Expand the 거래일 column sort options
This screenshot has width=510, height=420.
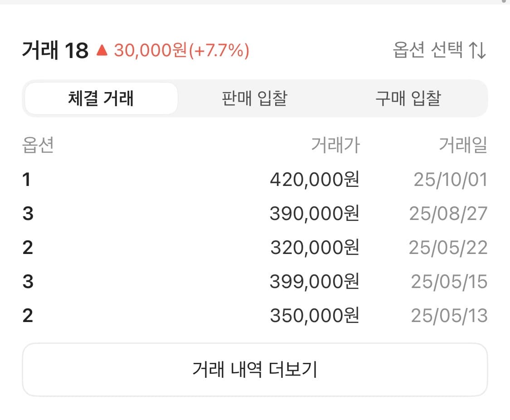(x=463, y=145)
